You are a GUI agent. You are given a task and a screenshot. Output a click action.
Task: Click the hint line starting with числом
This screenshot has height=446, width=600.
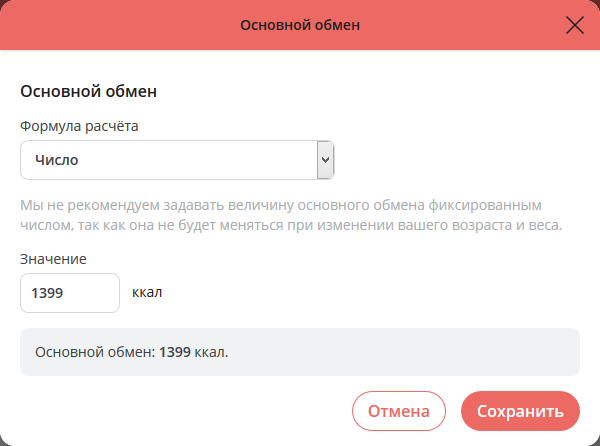click(x=290, y=224)
